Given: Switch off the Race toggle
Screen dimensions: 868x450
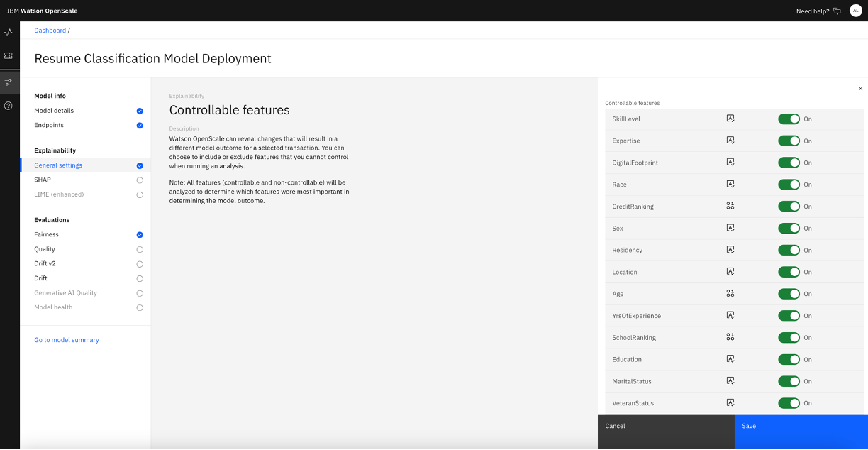Looking at the screenshot, I should tap(789, 185).
